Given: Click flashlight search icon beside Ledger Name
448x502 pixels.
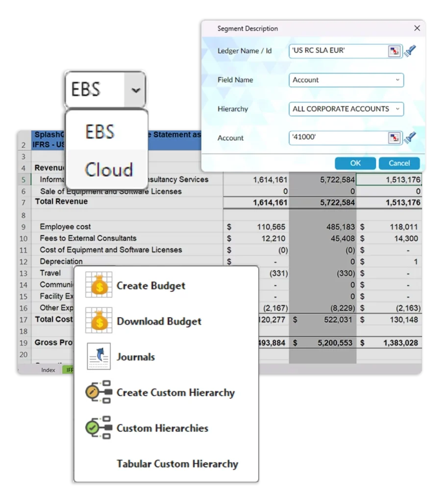Looking at the screenshot, I should coord(410,51).
